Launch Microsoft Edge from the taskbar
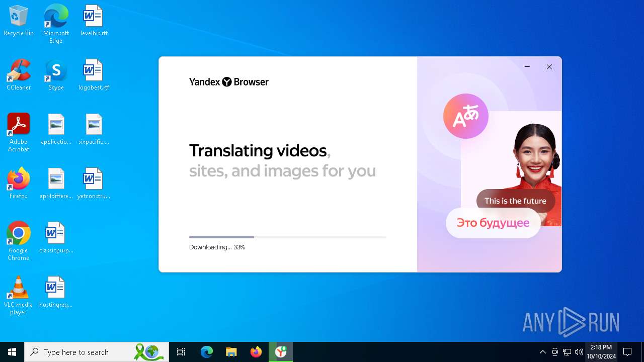This screenshot has height=362, width=644. (x=207, y=352)
